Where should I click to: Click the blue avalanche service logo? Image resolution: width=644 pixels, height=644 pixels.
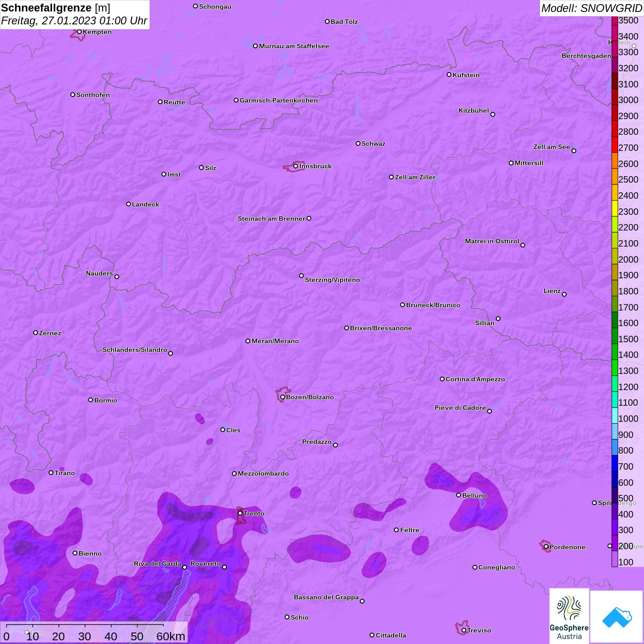click(x=616, y=616)
